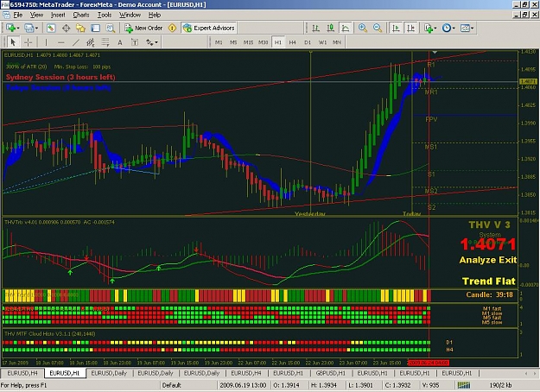Click the 'O: 1.3914' status bar value

tap(286, 385)
